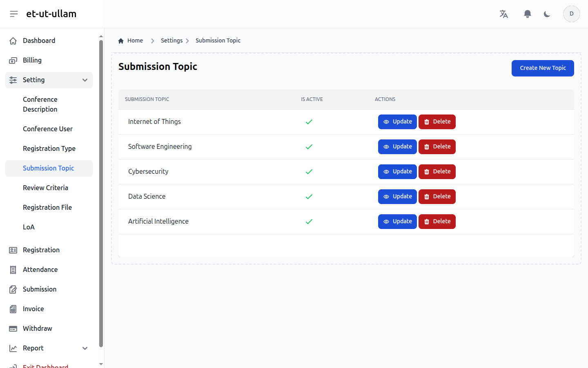Toggle dark mode moon icon
The width and height of the screenshot is (588, 368).
pos(547,14)
